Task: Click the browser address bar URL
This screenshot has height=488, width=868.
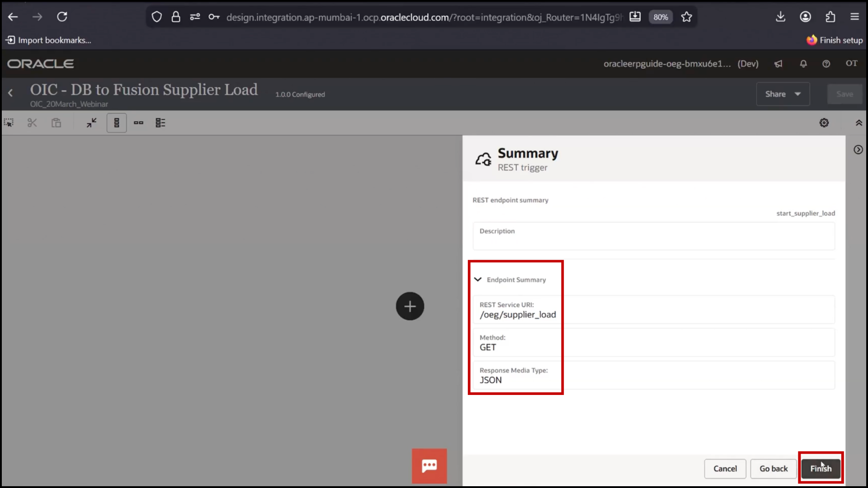Action: 424,17
